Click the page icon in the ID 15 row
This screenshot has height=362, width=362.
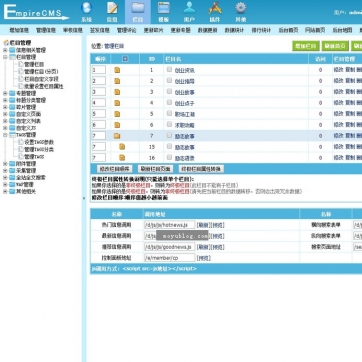(x=122, y=147)
